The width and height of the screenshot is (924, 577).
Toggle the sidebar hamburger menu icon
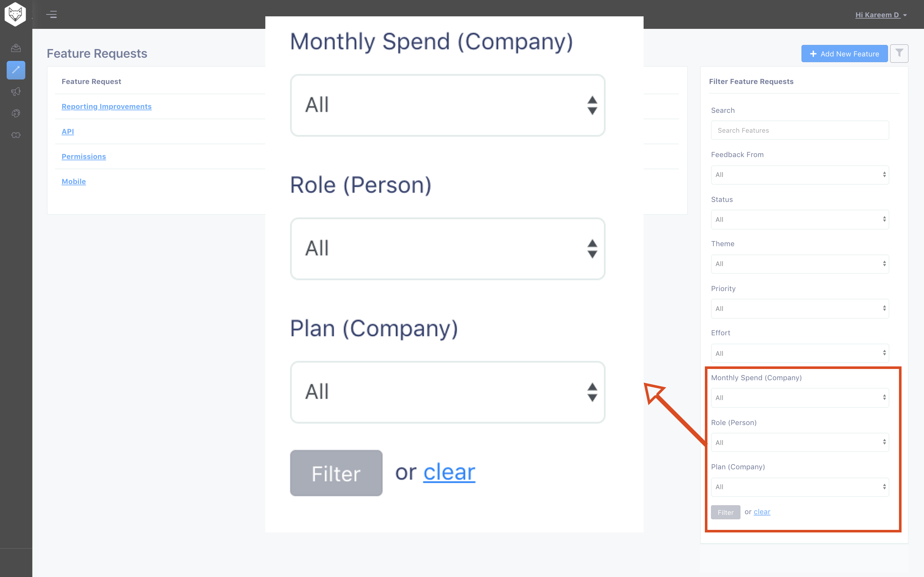52,14
